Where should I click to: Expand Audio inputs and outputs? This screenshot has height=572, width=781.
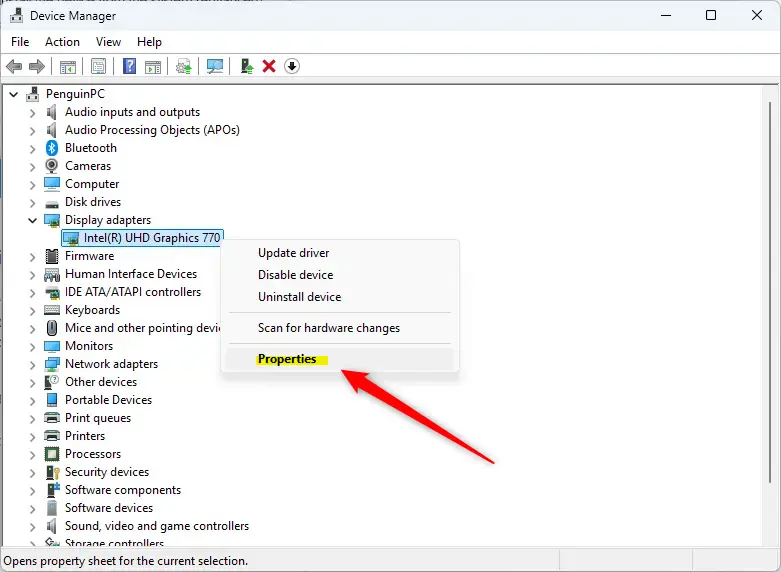[x=32, y=113]
